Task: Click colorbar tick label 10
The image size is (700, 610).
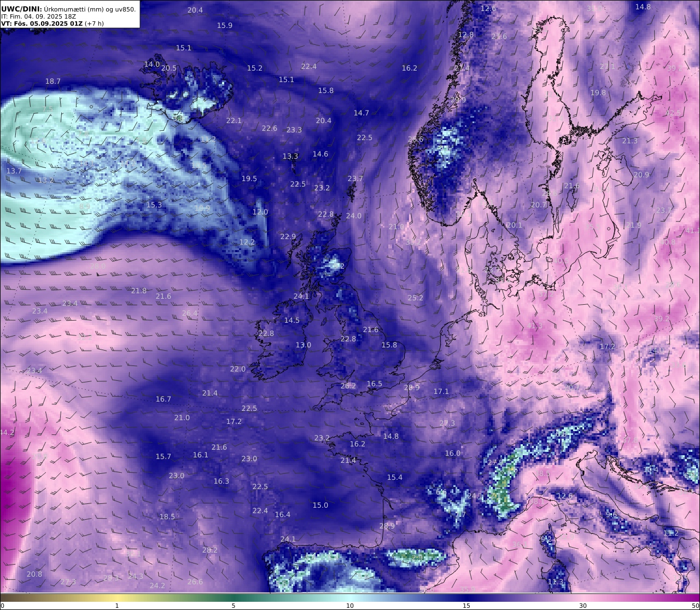Action: tap(350, 606)
